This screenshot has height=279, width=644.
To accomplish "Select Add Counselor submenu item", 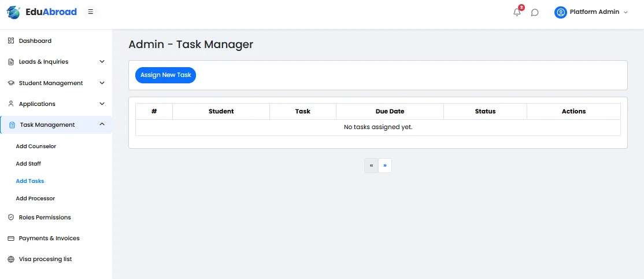I will 36,146.
